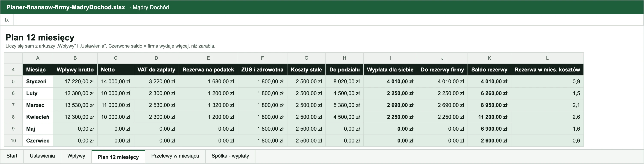Select the Plan 12 miesięcy tab
644x164 pixels.
coord(118,157)
